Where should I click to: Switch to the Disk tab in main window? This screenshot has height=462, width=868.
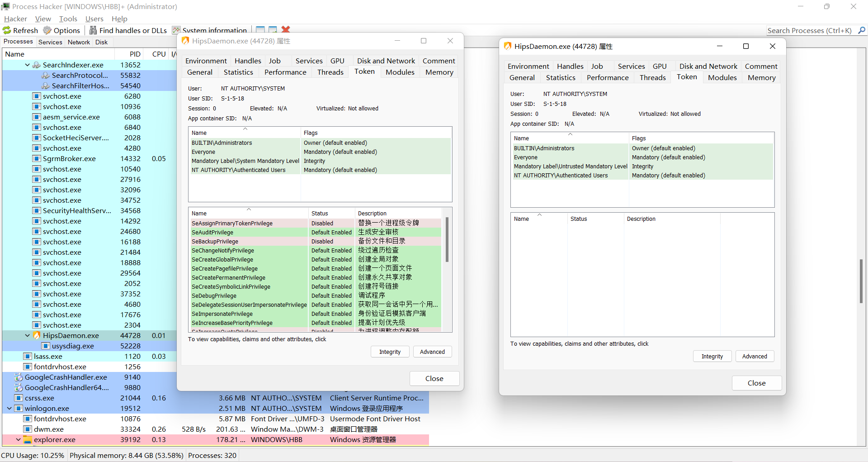pyautogui.click(x=101, y=42)
